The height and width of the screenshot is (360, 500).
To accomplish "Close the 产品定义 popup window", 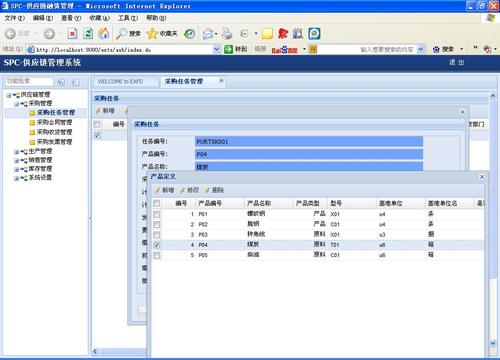I will point(482,177).
